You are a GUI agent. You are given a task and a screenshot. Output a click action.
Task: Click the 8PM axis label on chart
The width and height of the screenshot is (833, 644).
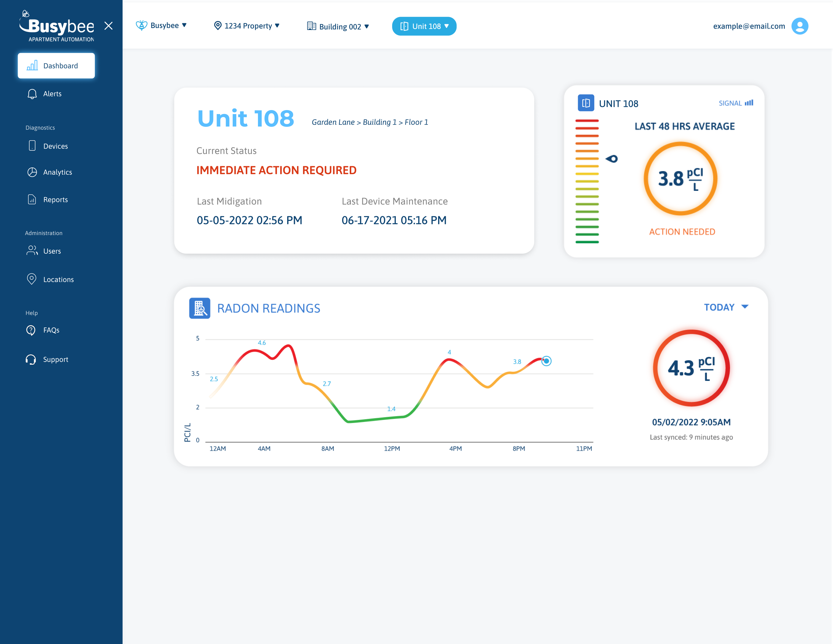(x=519, y=449)
